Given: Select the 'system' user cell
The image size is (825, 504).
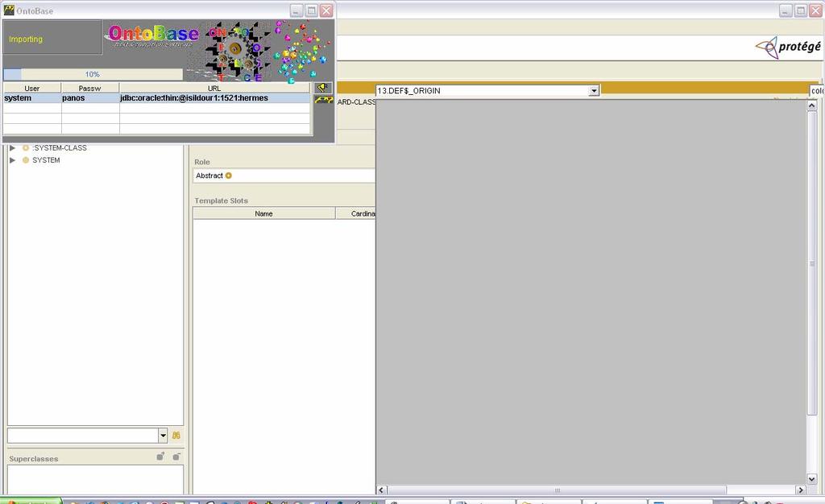Looking at the screenshot, I should [32, 98].
